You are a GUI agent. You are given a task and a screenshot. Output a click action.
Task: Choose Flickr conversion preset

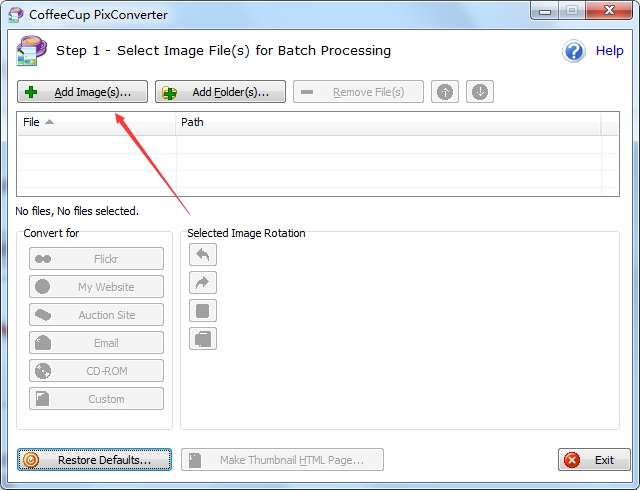click(x=96, y=258)
